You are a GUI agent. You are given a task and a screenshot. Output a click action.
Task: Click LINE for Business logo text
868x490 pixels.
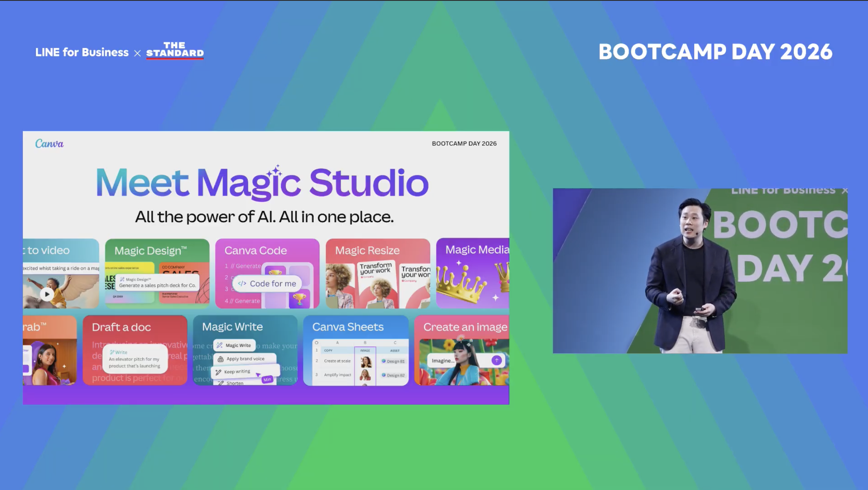pyautogui.click(x=82, y=52)
